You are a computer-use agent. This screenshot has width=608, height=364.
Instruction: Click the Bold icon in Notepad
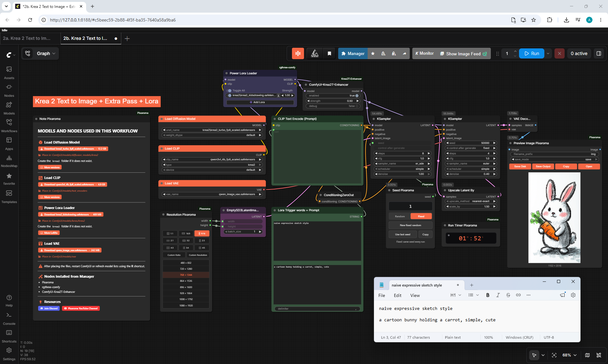(x=488, y=295)
